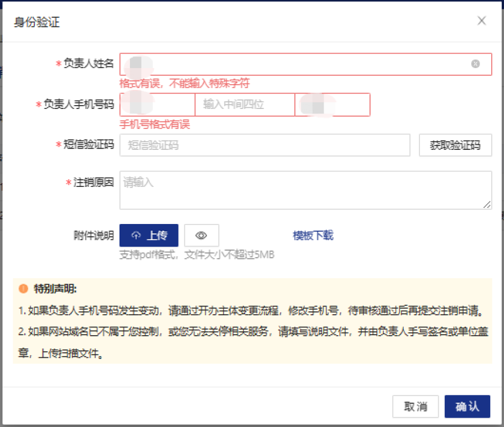This screenshot has height=427, width=504.
Task: Click the resize handle of 注销原因 textarea
Action: pos(487,205)
